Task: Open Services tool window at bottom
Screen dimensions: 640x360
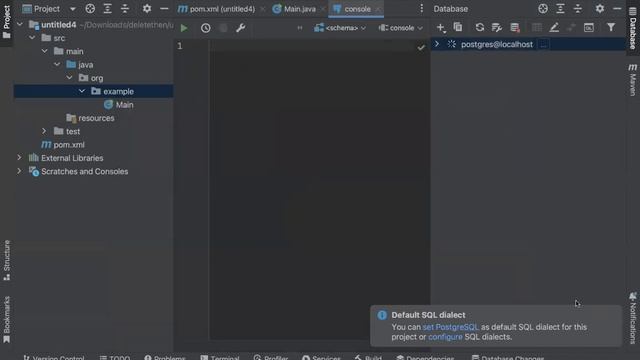Action: point(321,357)
